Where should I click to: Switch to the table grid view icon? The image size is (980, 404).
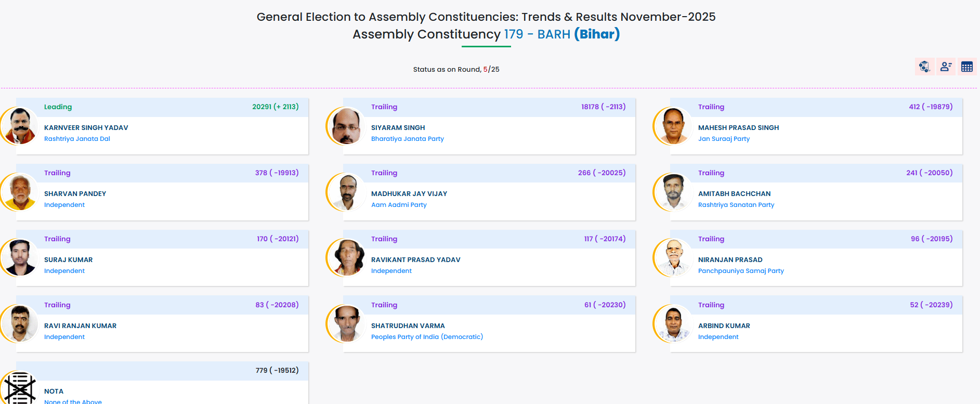967,67
